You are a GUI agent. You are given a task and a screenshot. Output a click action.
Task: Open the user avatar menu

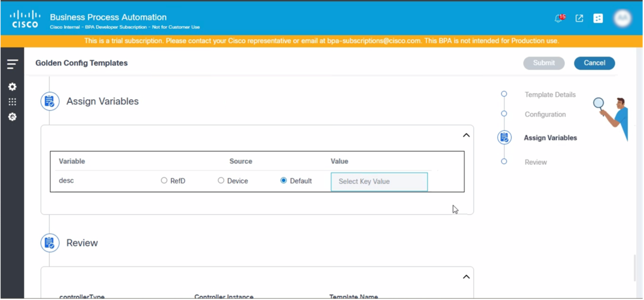[622, 18]
